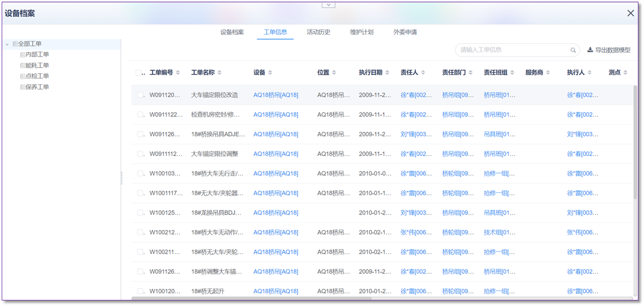Check the row for 大车锚定限位改造
644x306 pixels.
[141, 95]
